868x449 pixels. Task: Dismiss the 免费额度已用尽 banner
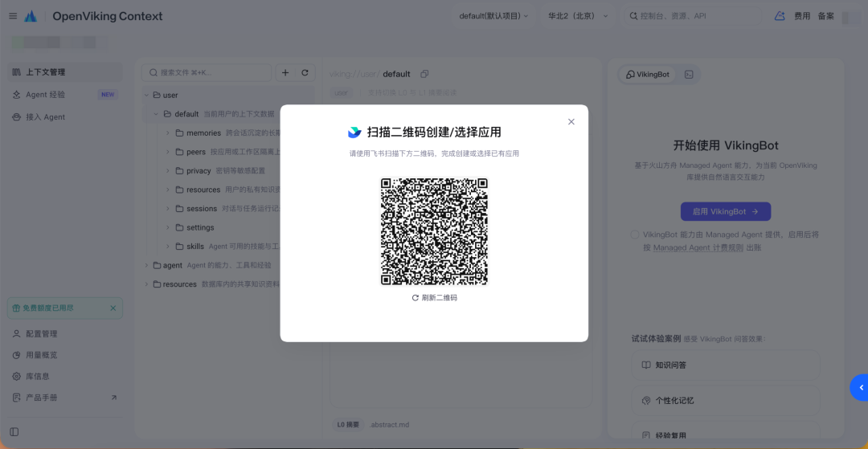click(113, 308)
